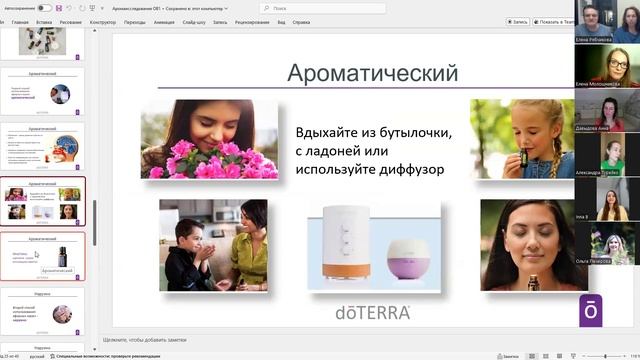The height and width of the screenshot is (360, 640).
Task: Select the photo of girl smelling oil bottle
Action: click(522, 139)
